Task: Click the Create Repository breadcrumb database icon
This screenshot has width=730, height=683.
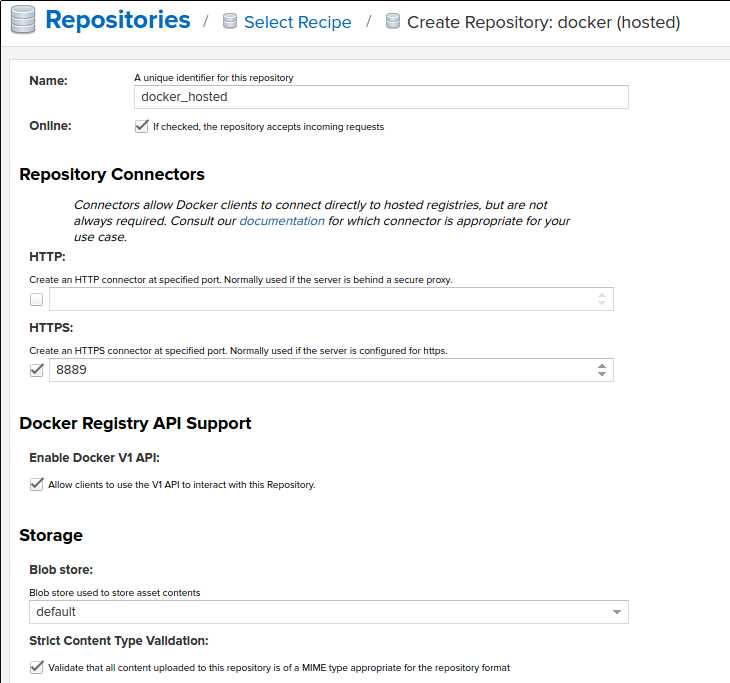Action: click(393, 22)
